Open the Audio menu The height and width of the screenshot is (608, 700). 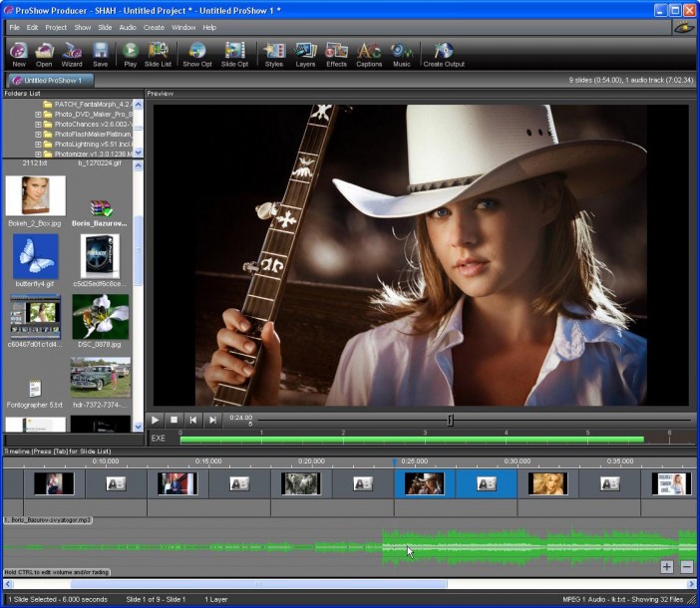coord(128,27)
